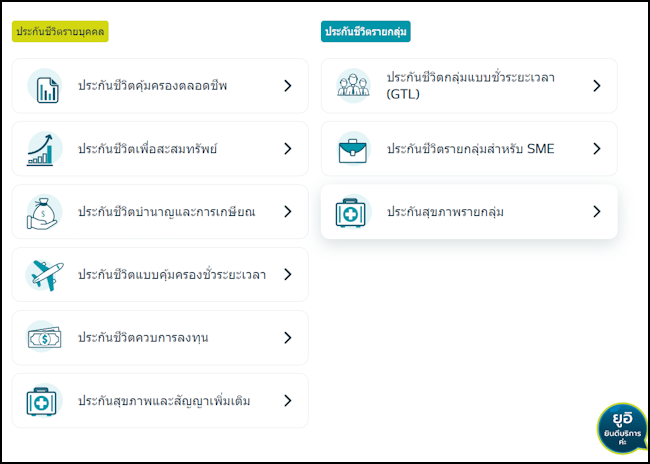650x464 pixels.
Task: Expand the chevron for ประกันชีวิตคุ้มครองตลอดชีพ
Action: point(288,86)
